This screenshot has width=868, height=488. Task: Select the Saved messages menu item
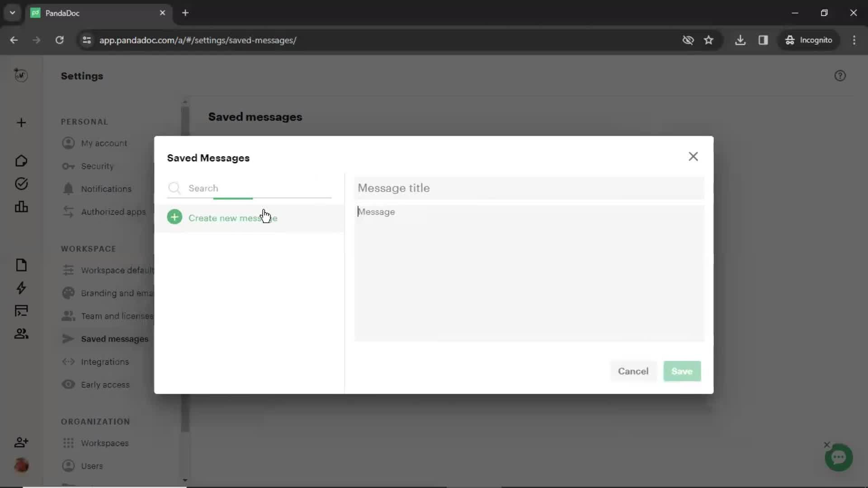pyautogui.click(x=114, y=338)
